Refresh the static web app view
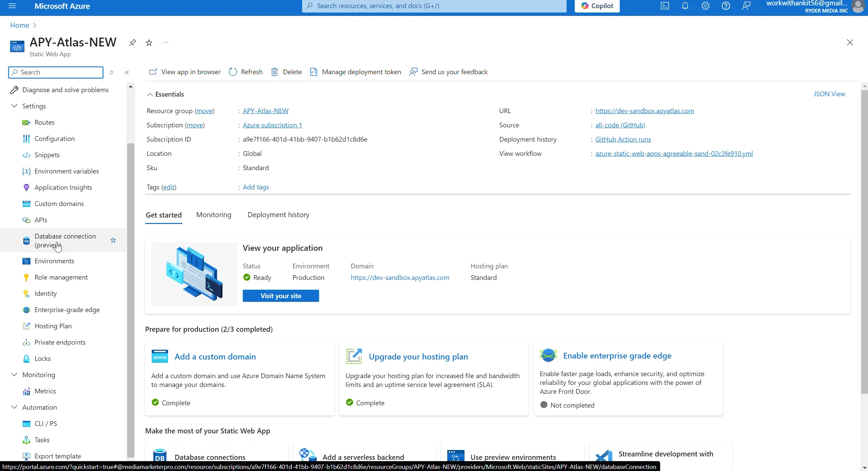Image resolution: width=868 pixels, height=471 pixels. coord(245,71)
